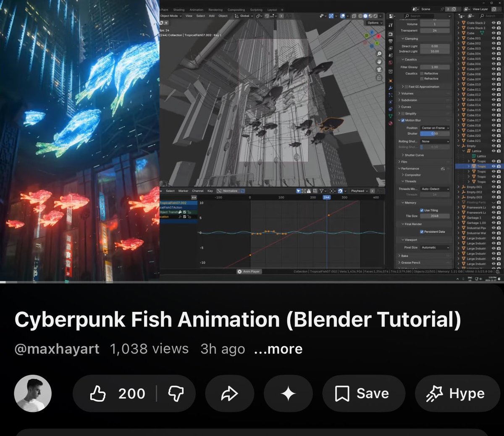Click the Tile Size 2048 field
This screenshot has width=504, height=436.
click(435, 216)
